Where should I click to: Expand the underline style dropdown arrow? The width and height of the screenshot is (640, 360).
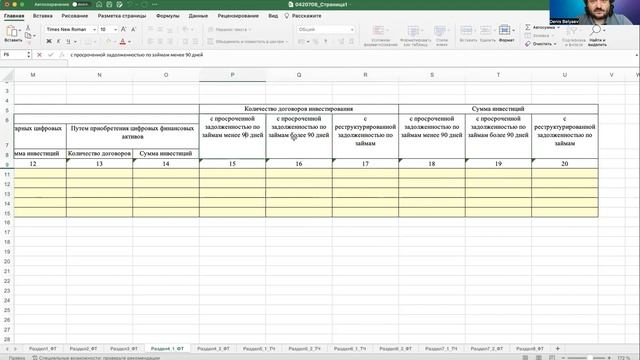click(x=75, y=42)
